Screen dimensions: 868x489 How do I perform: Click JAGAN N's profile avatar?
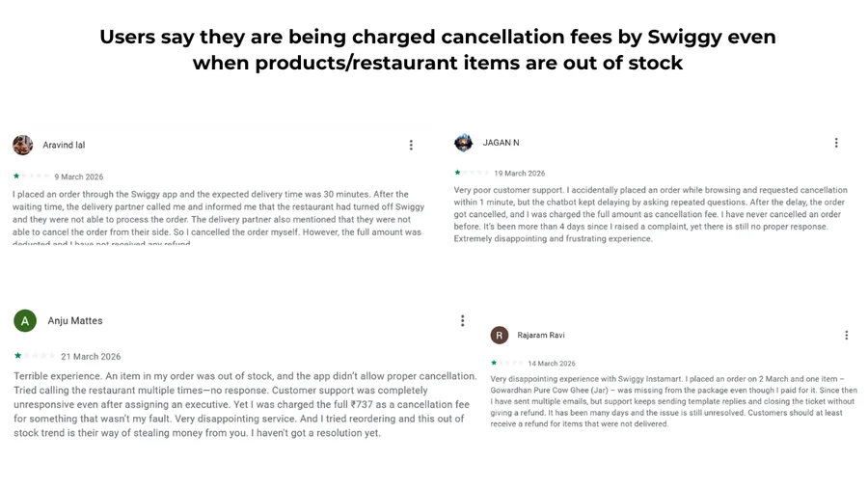click(464, 143)
